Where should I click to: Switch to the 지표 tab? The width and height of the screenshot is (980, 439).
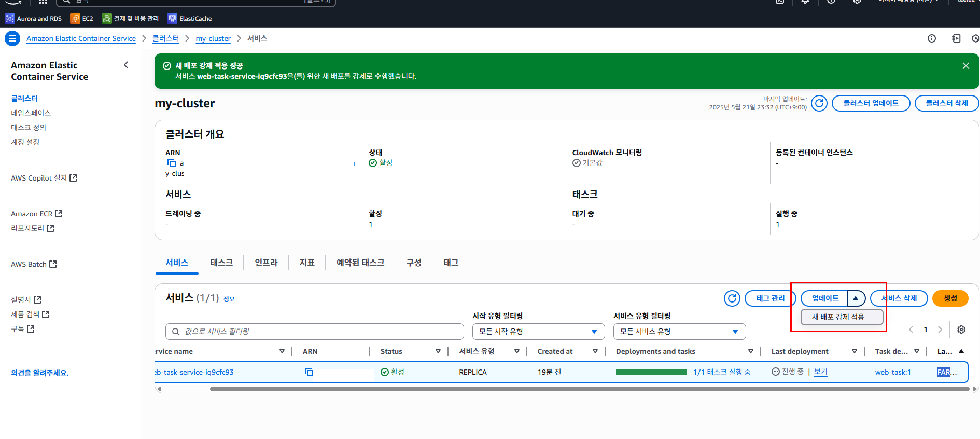(307, 263)
